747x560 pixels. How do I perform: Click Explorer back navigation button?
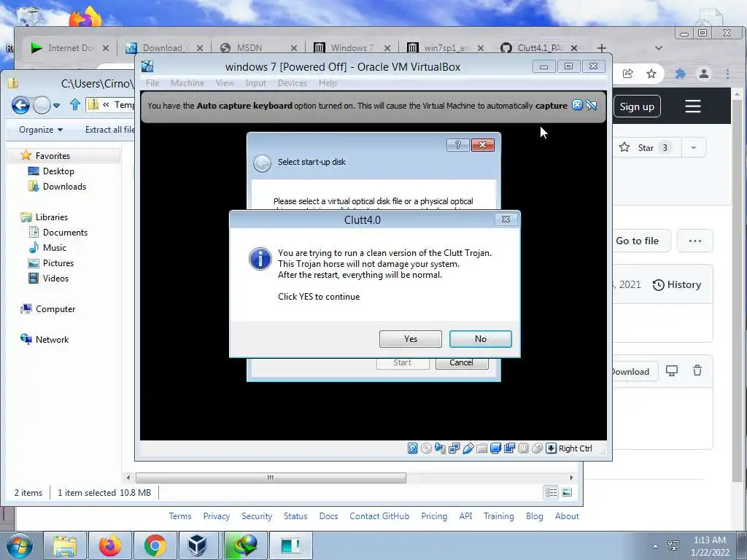20,105
